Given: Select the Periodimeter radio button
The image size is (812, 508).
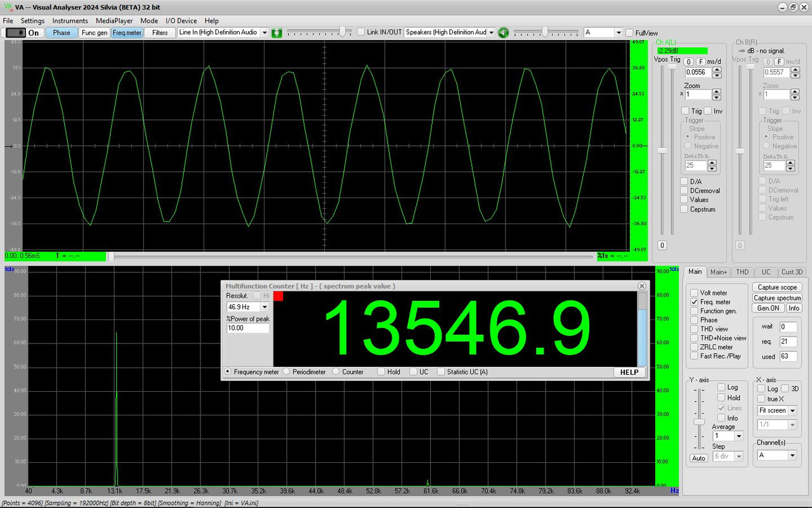Looking at the screenshot, I should coord(286,371).
